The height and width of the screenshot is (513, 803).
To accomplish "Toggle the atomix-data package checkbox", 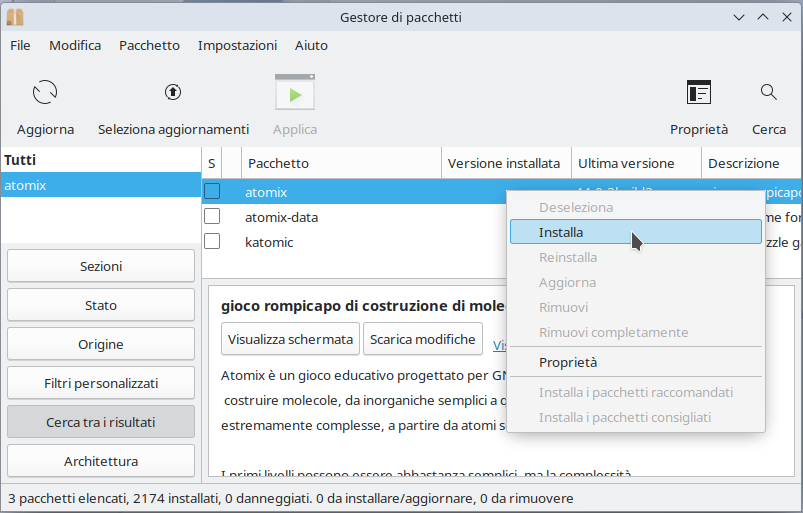I will (x=212, y=217).
